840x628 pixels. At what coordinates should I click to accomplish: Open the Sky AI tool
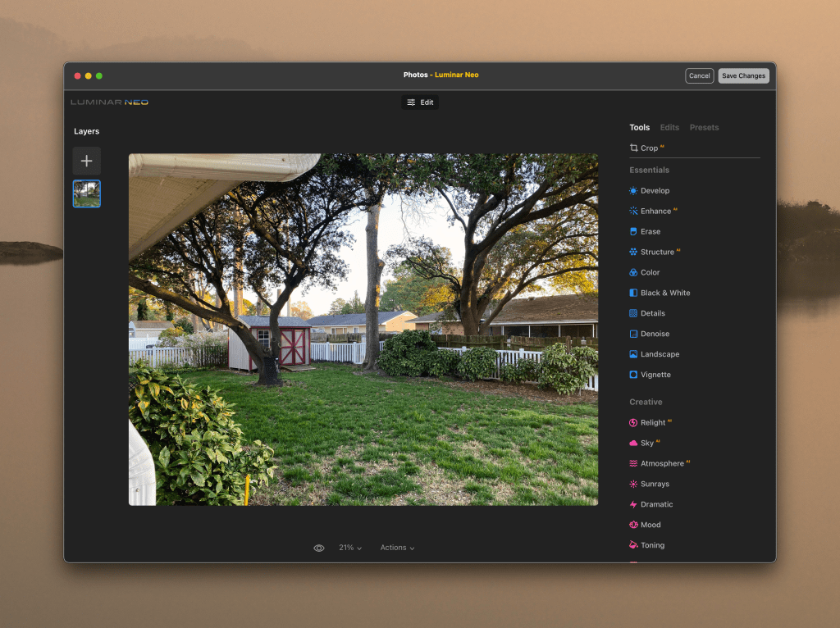(x=646, y=444)
